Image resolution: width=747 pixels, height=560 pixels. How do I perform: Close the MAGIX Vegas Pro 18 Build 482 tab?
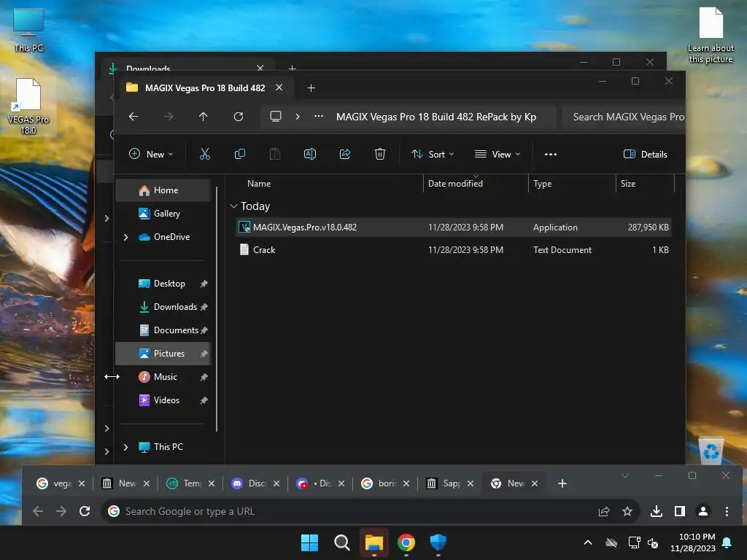click(x=279, y=87)
